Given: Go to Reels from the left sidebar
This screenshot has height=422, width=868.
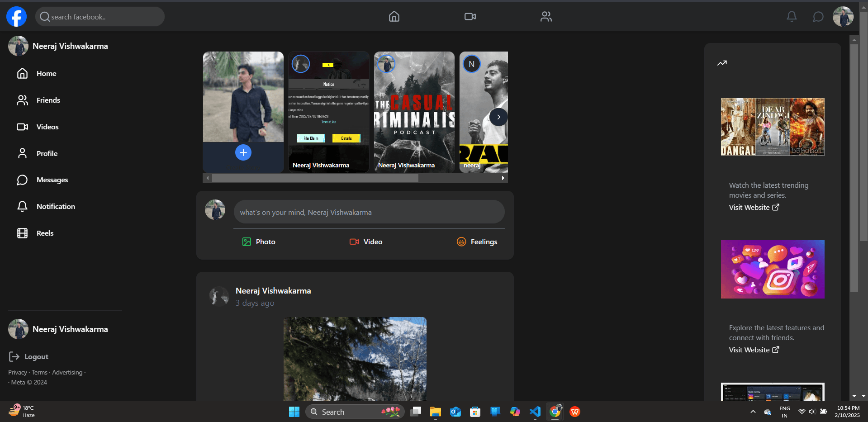Looking at the screenshot, I should (45, 233).
